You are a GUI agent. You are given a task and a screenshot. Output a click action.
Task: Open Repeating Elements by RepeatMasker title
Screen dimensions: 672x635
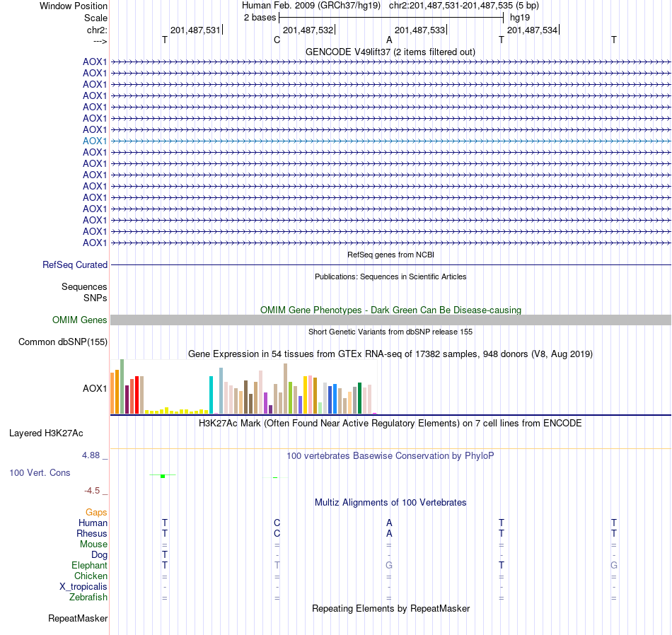pos(390,608)
